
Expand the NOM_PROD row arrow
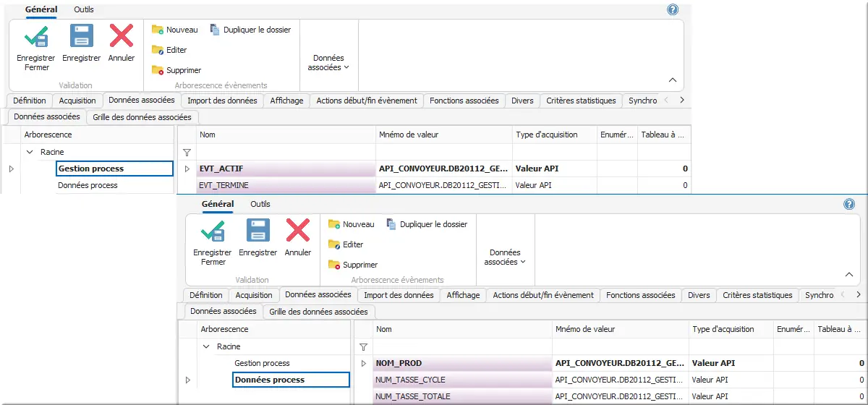click(364, 363)
